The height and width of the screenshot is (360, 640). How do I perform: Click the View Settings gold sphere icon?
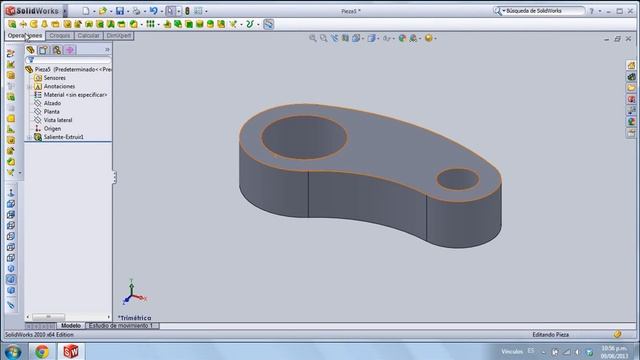428,38
